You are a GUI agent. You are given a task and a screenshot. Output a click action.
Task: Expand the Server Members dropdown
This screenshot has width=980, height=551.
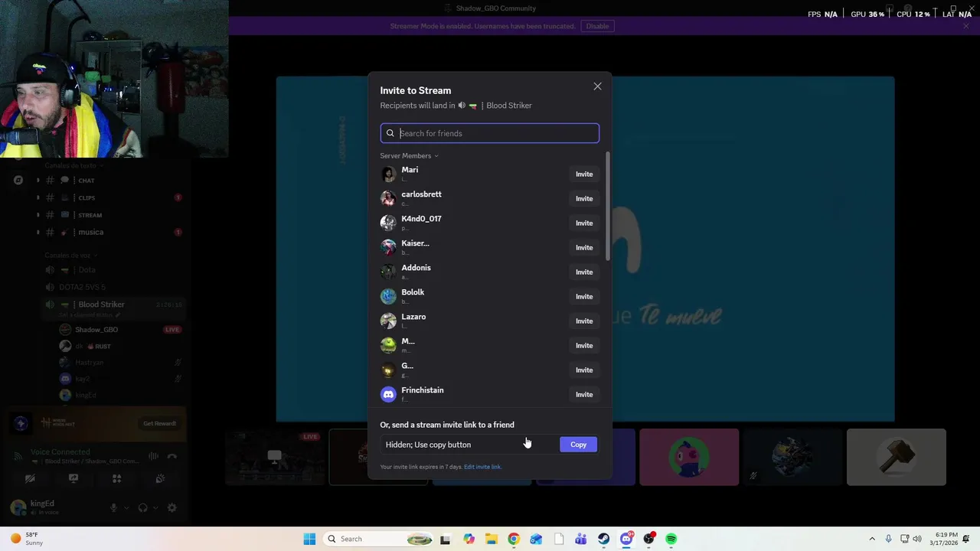point(409,155)
